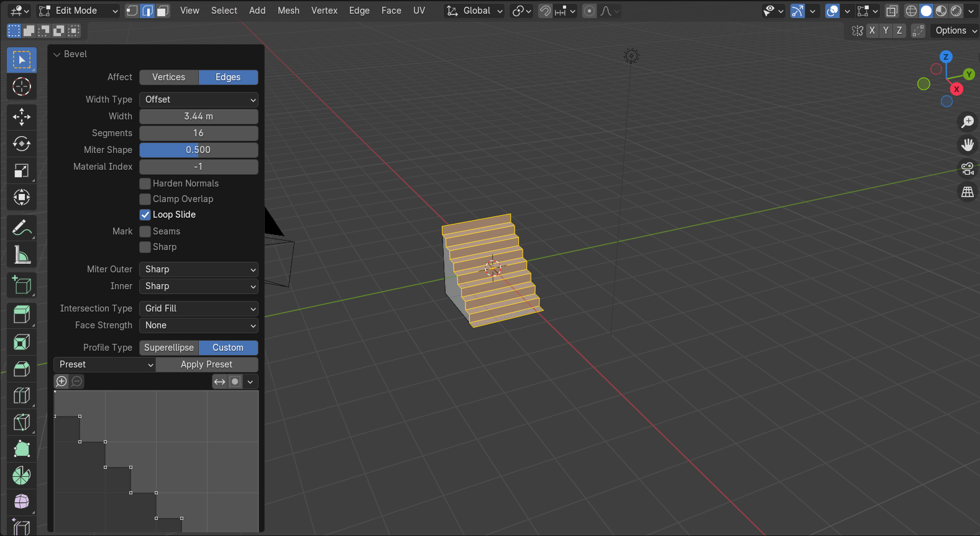Open Global transform orientation dropdown
The image size is (980, 536).
click(475, 11)
